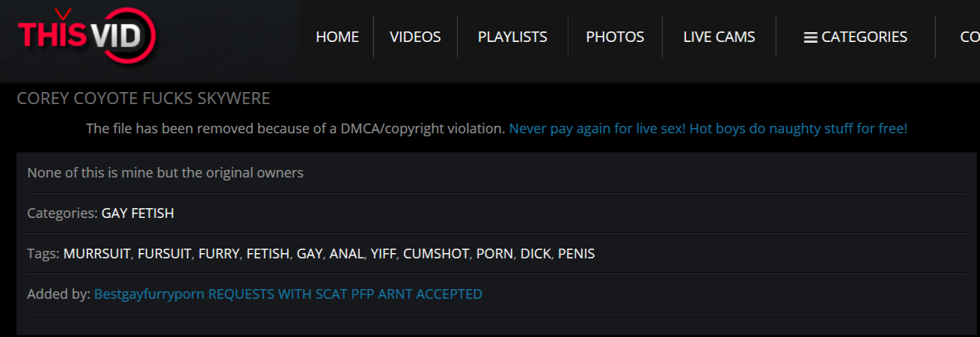Viewport: 980px width, 337px height.
Task: Open the Videos section
Action: point(415,37)
